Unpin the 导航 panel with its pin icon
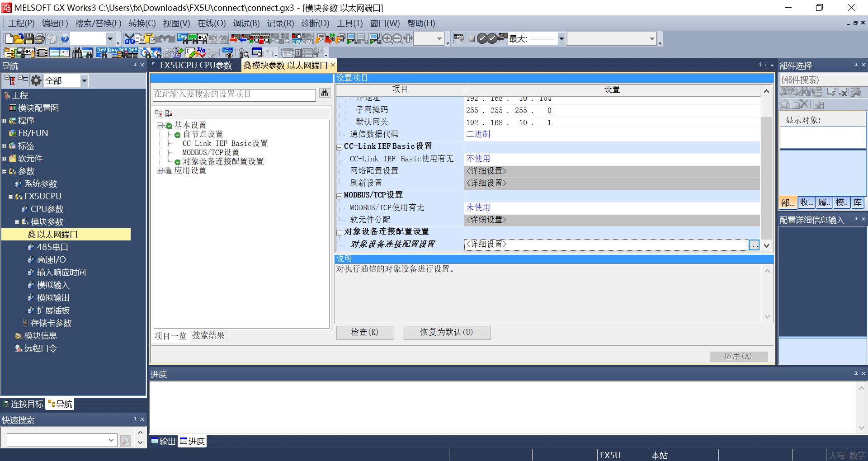868x461 pixels. (x=135, y=66)
